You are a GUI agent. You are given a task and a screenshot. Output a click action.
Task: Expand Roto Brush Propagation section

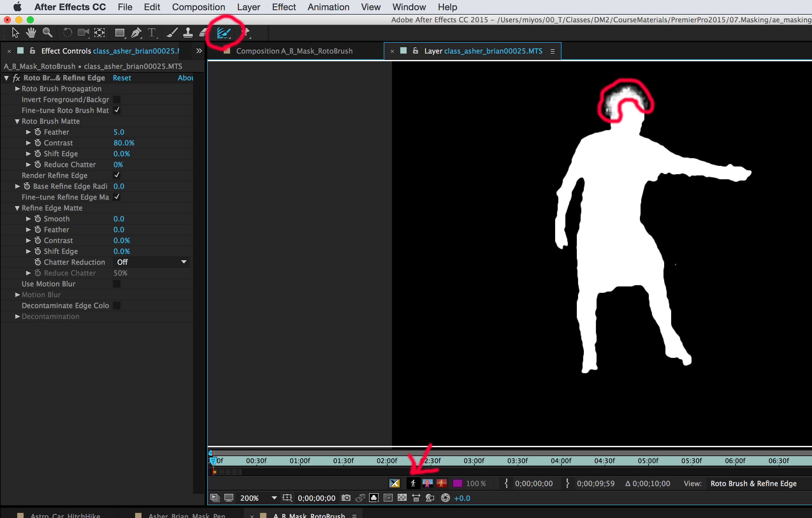[18, 89]
